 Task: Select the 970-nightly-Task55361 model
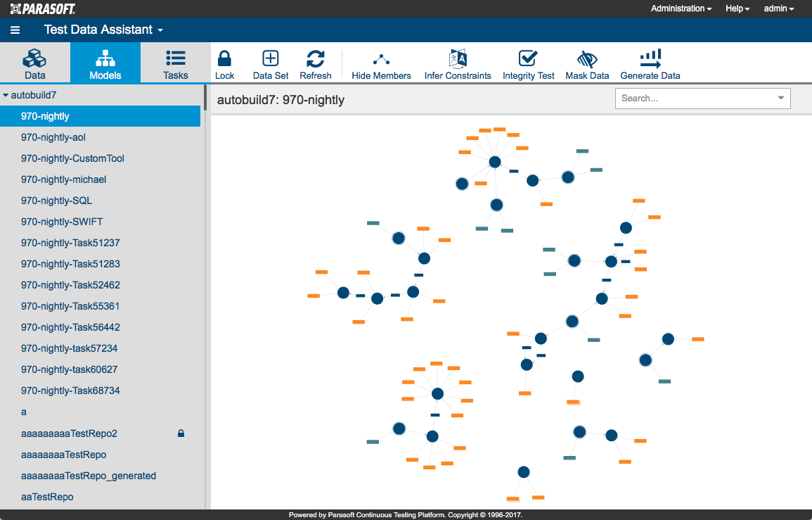click(100, 306)
